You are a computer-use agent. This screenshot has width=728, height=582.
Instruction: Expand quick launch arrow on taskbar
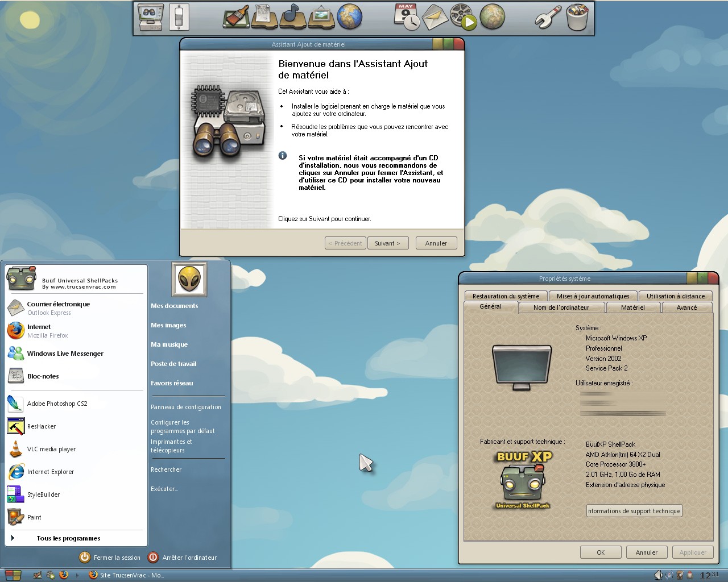[77, 575]
